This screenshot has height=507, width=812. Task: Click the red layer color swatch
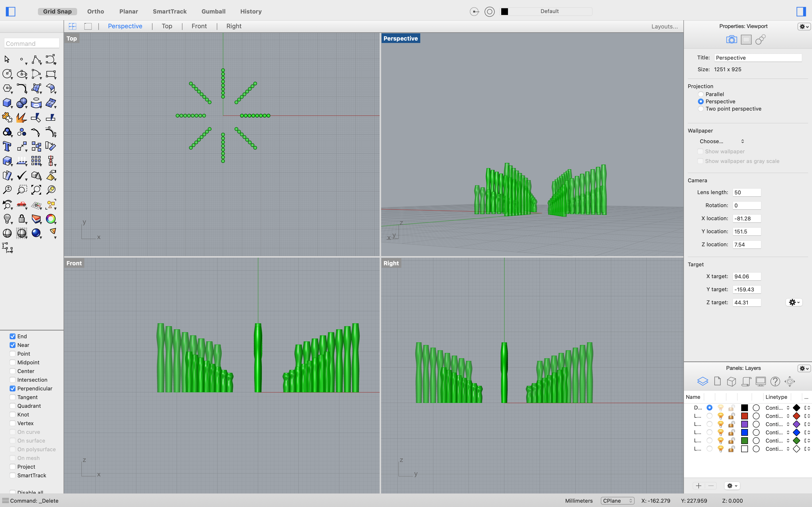click(744, 416)
